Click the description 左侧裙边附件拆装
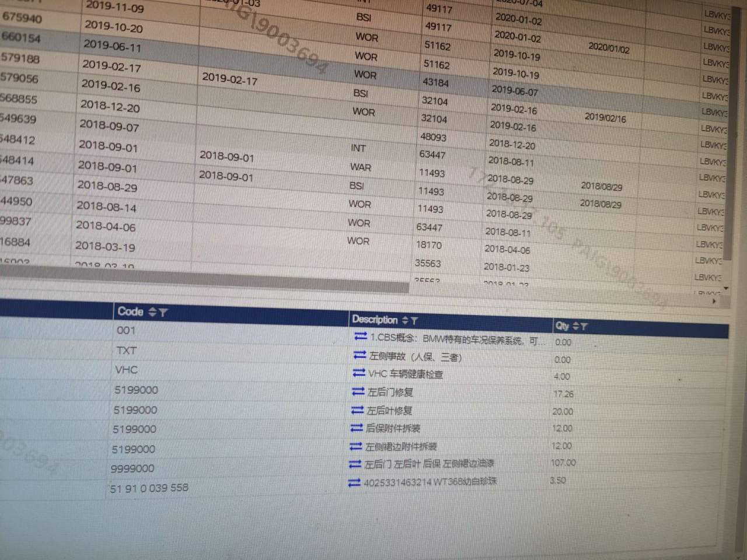 (x=401, y=447)
